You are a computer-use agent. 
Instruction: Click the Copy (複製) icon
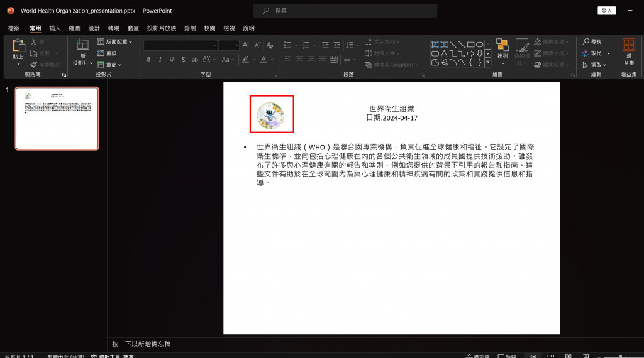click(x=34, y=53)
